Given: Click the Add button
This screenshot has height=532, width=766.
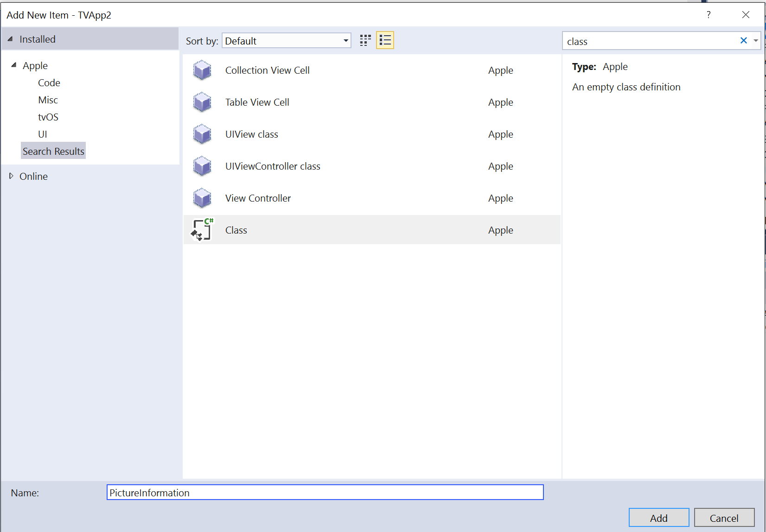Looking at the screenshot, I should pyautogui.click(x=658, y=518).
